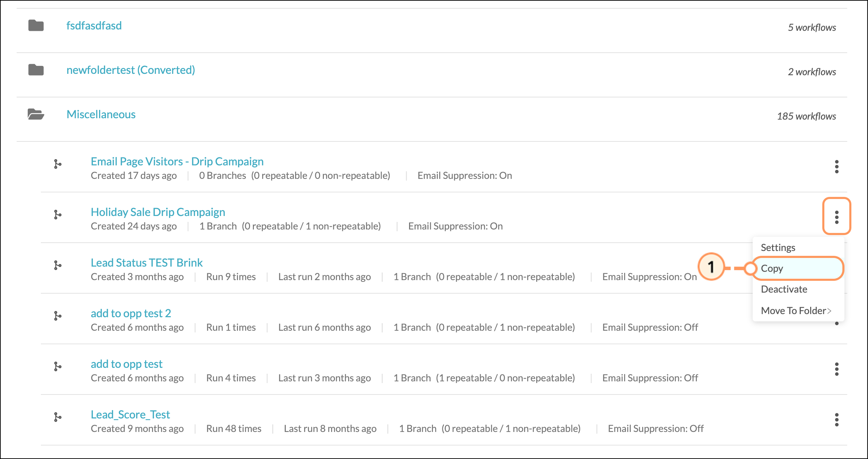This screenshot has width=868, height=459.
Task: Open add to opp test 2 workflow
Action: 131,313
